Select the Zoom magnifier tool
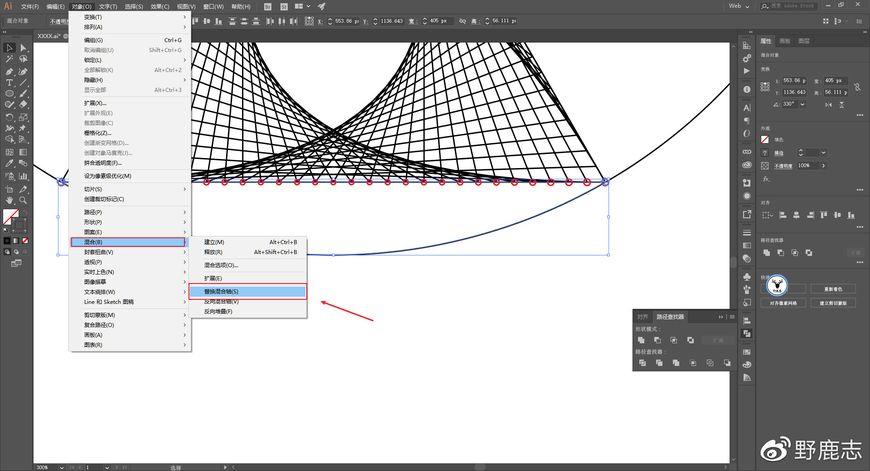 click(x=23, y=200)
